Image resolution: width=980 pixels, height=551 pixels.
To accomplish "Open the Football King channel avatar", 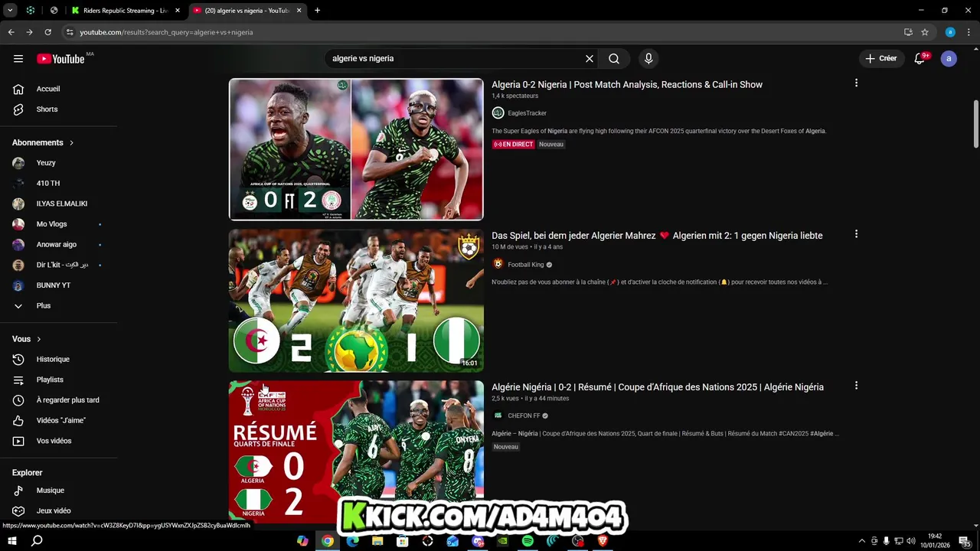I will pos(498,264).
